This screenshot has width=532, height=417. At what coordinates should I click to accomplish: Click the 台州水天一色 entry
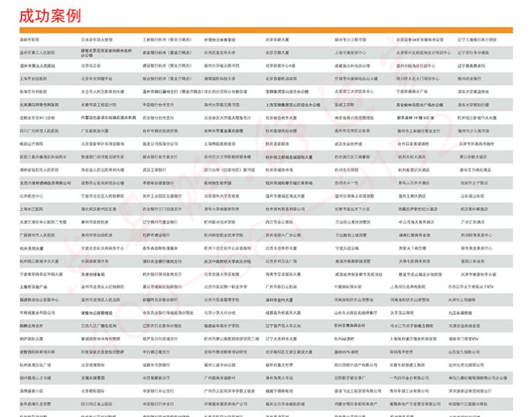346,183
